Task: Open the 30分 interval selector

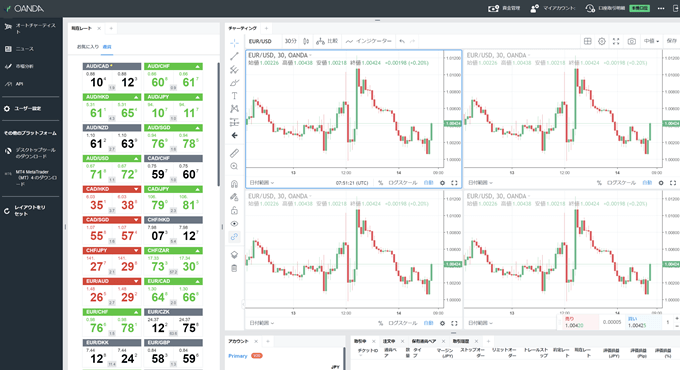Action: [x=291, y=41]
